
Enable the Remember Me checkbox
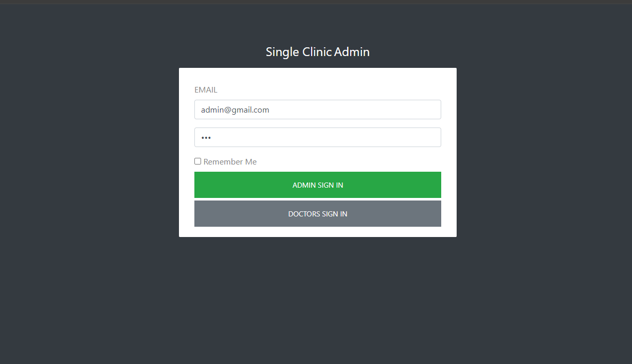tap(197, 161)
